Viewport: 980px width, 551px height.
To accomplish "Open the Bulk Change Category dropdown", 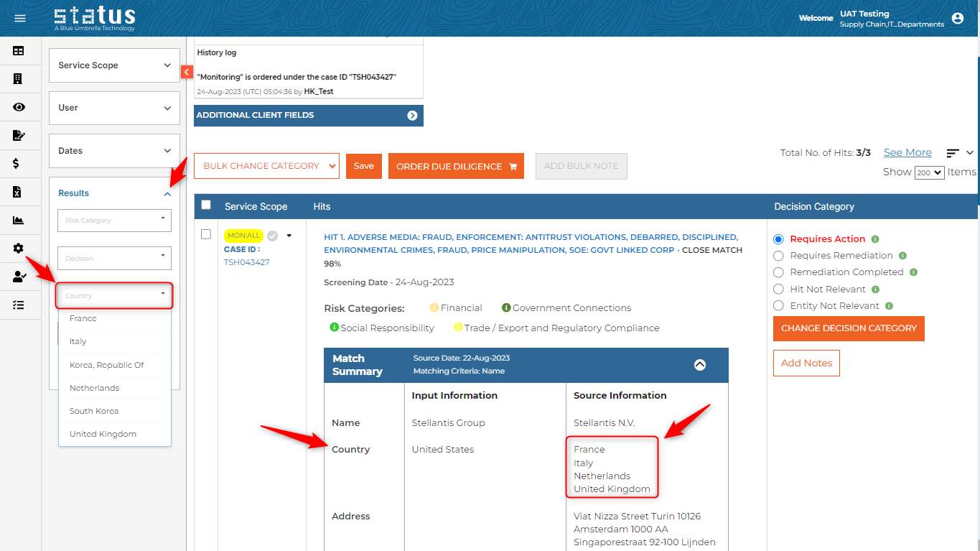I will point(266,166).
